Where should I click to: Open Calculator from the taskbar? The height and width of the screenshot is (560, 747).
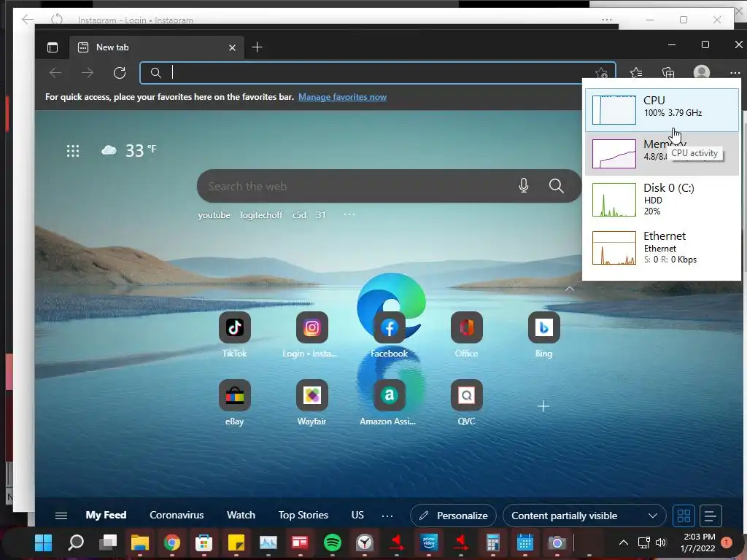(x=492, y=542)
